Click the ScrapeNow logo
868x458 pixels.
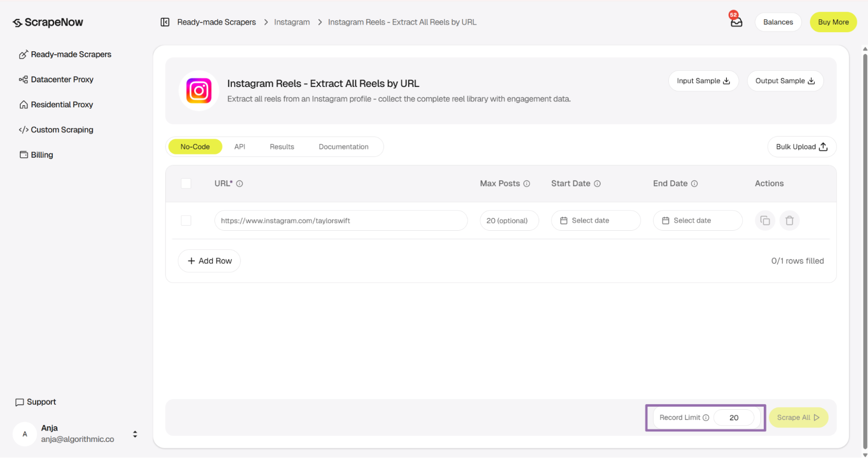48,22
